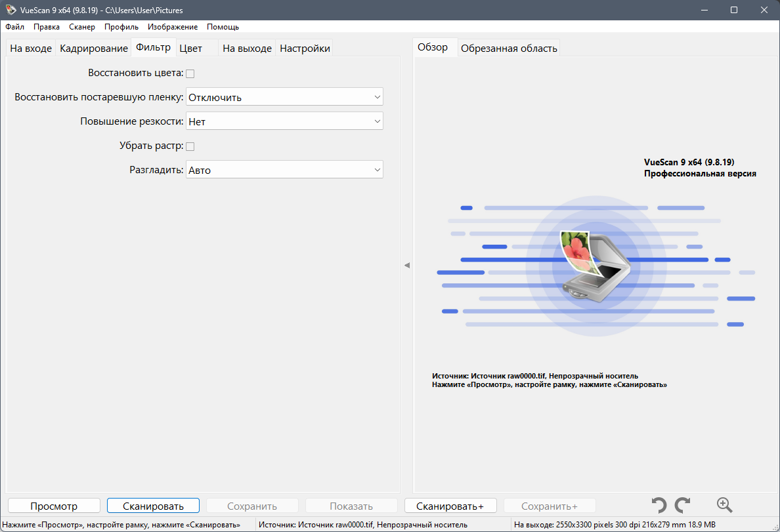The width and height of the screenshot is (780, 532).
Task: Open the Файл menu
Action: tap(15, 27)
